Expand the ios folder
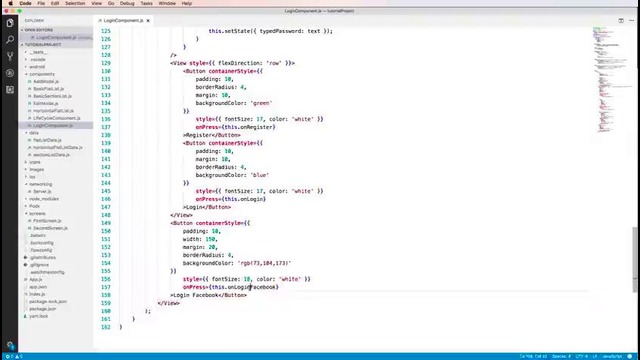Viewport: 640px width, 360px height. coord(32,177)
